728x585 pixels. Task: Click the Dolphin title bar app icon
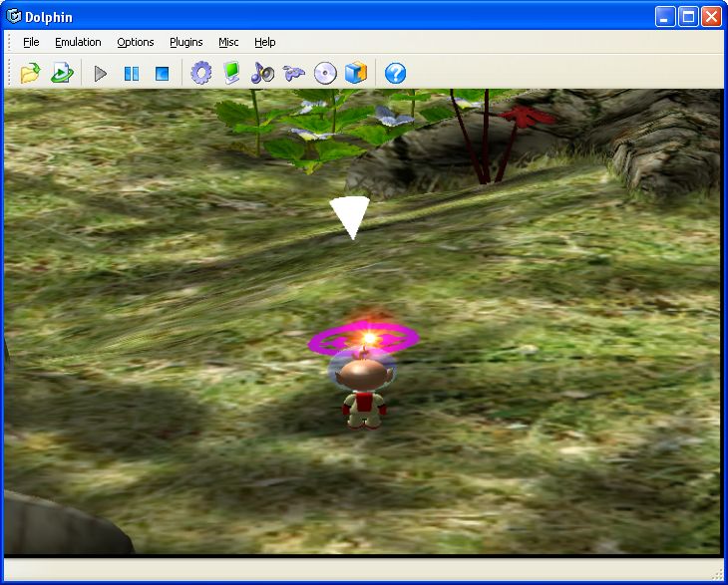coord(14,16)
